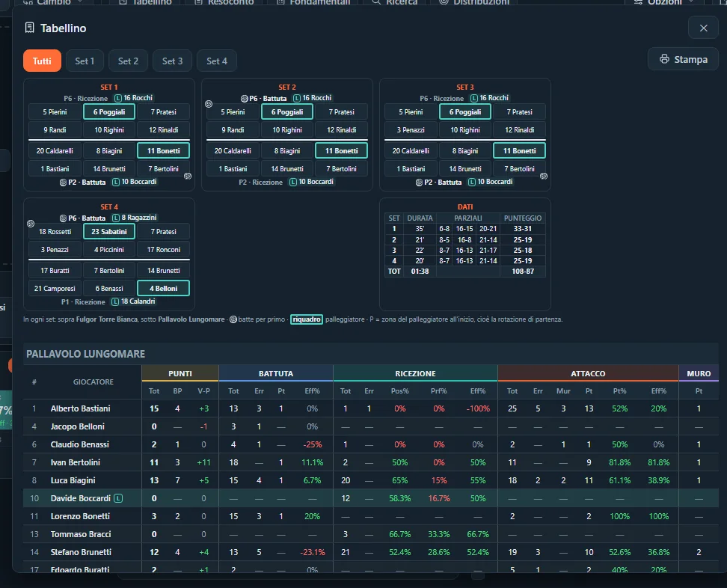
Task: Switch to the Set 2 tab
Action: point(128,61)
